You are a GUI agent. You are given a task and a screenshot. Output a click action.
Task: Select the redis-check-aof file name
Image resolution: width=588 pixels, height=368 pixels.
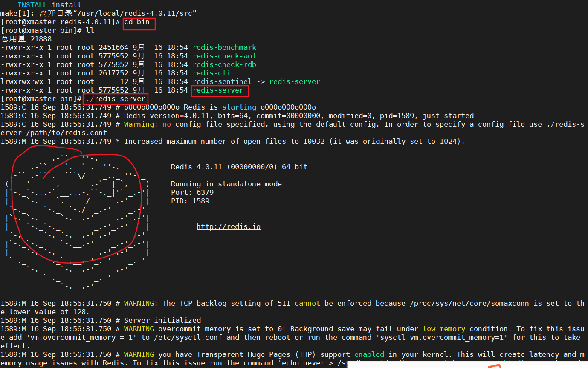click(224, 56)
